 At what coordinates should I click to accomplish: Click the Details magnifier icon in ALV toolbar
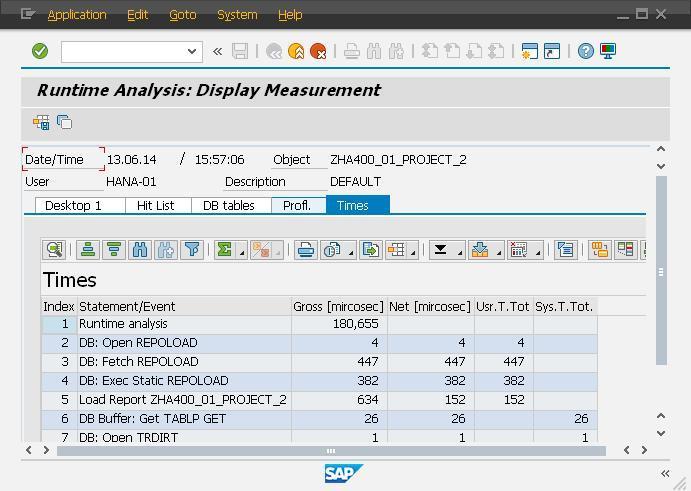[x=54, y=250]
